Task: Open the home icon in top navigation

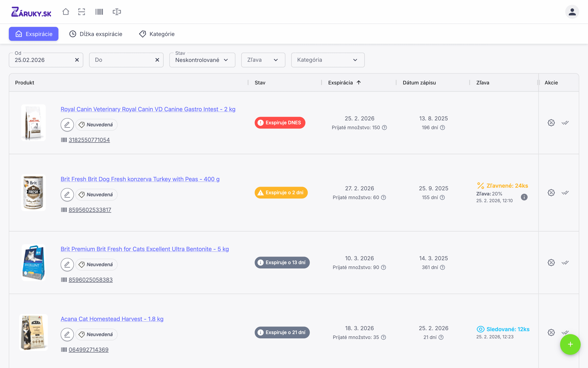Action: click(x=66, y=12)
